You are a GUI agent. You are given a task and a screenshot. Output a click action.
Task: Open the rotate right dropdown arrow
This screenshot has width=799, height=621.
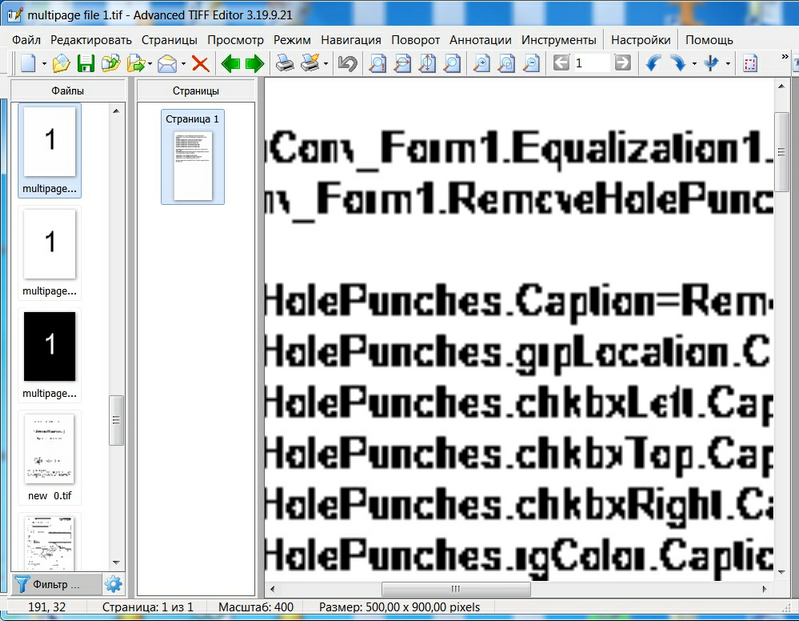coord(695,64)
